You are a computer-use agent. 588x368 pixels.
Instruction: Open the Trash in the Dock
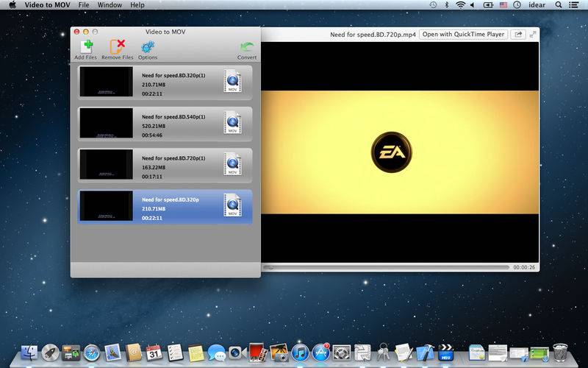tap(560, 353)
